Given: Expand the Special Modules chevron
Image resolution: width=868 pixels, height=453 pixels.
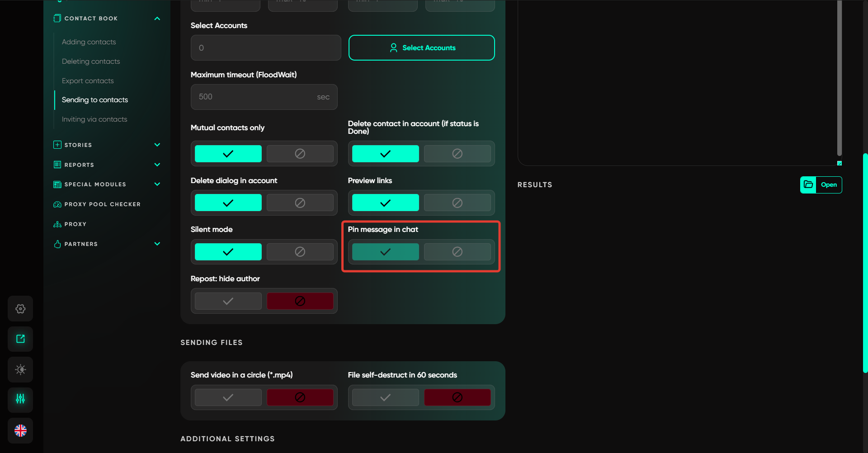Looking at the screenshot, I should tap(157, 184).
